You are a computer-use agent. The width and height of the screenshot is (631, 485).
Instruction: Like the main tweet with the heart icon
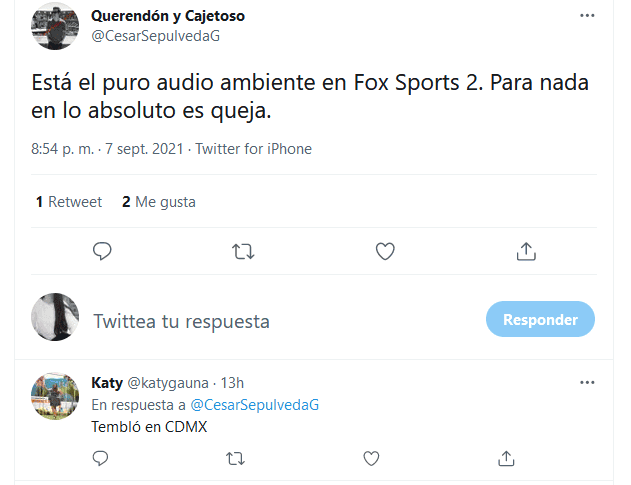[x=385, y=251]
